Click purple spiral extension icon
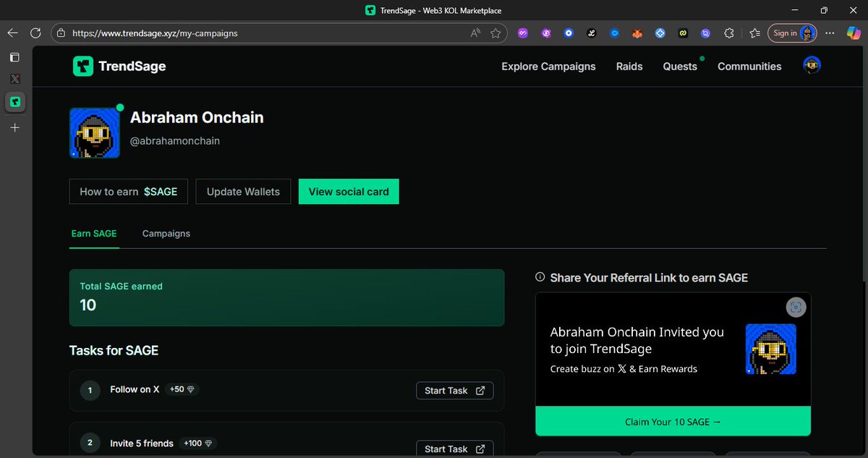The width and height of the screenshot is (868, 458). 546,33
